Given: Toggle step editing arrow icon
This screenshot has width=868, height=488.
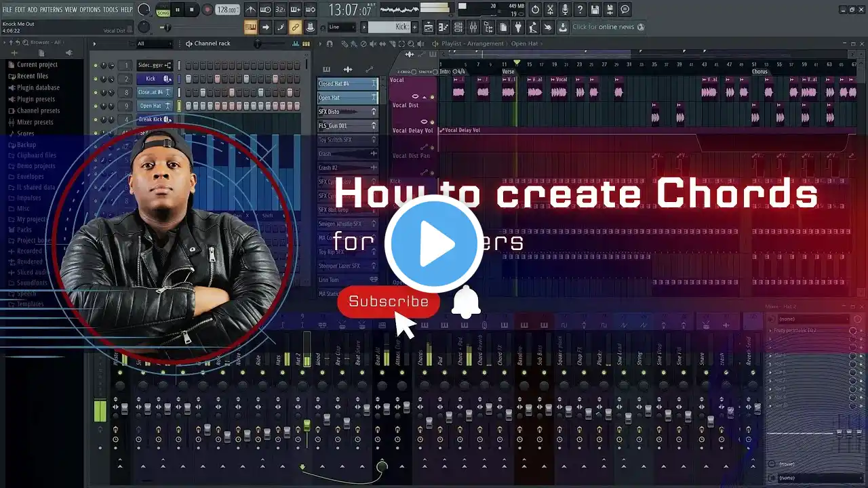Looking at the screenshot, I should (x=265, y=27).
